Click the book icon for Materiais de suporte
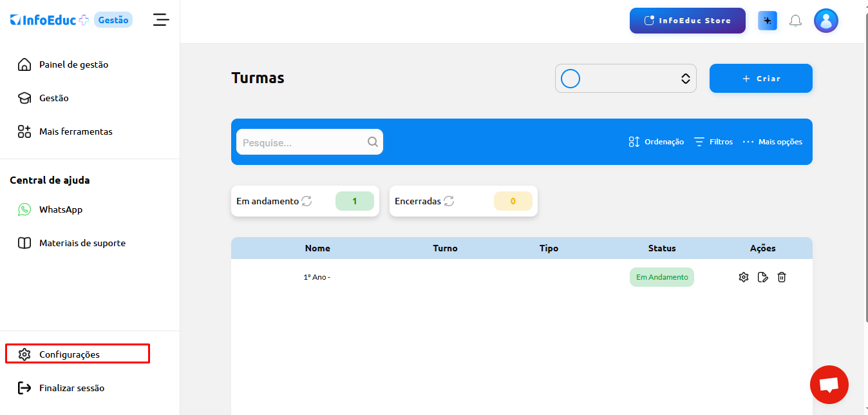 [x=24, y=243]
